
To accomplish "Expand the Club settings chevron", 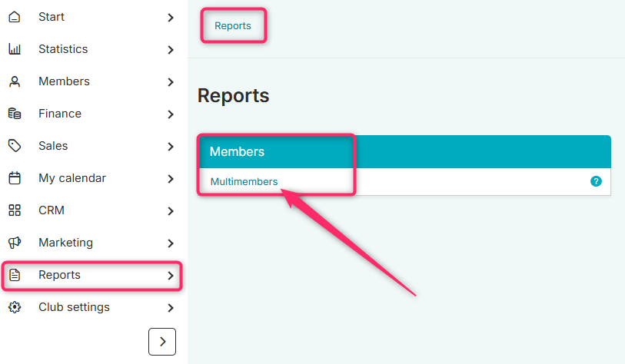I will pyautogui.click(x=171, y=308).
